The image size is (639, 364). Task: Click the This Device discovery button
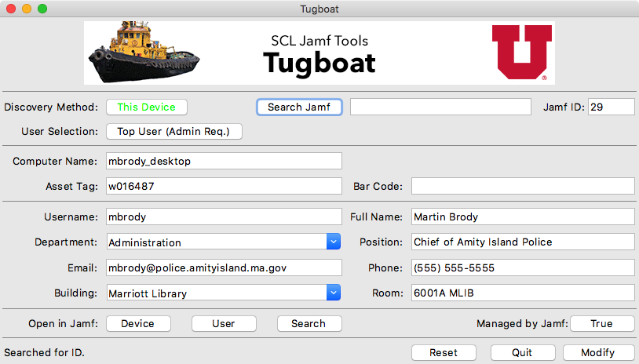pos(147,107)
